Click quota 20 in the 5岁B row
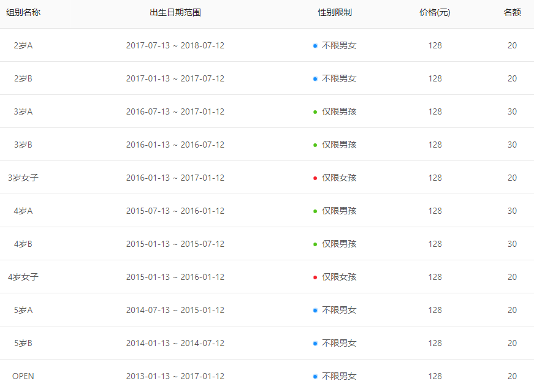Image resolution: width=534 pixels, height=392 pixels. (x=512, y=343)
